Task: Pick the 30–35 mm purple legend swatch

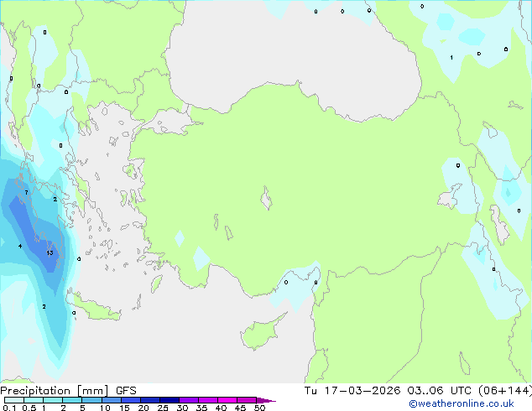Action: click(x=189, y=400)
